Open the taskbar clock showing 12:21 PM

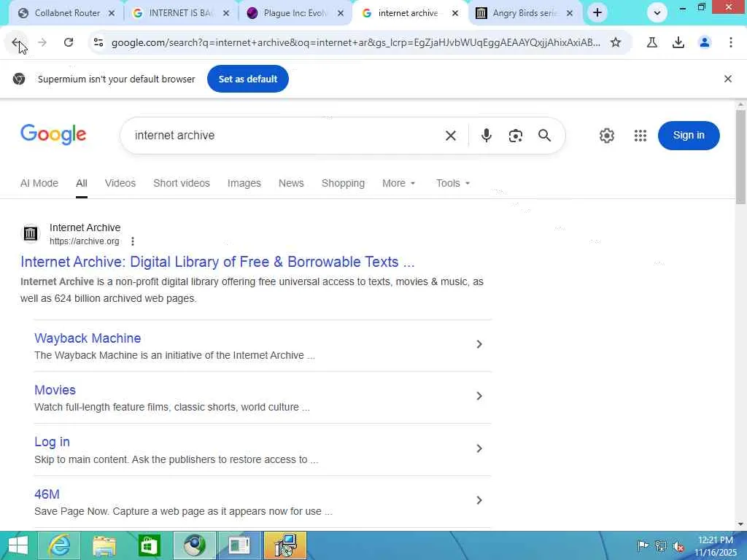coord(715,546)
